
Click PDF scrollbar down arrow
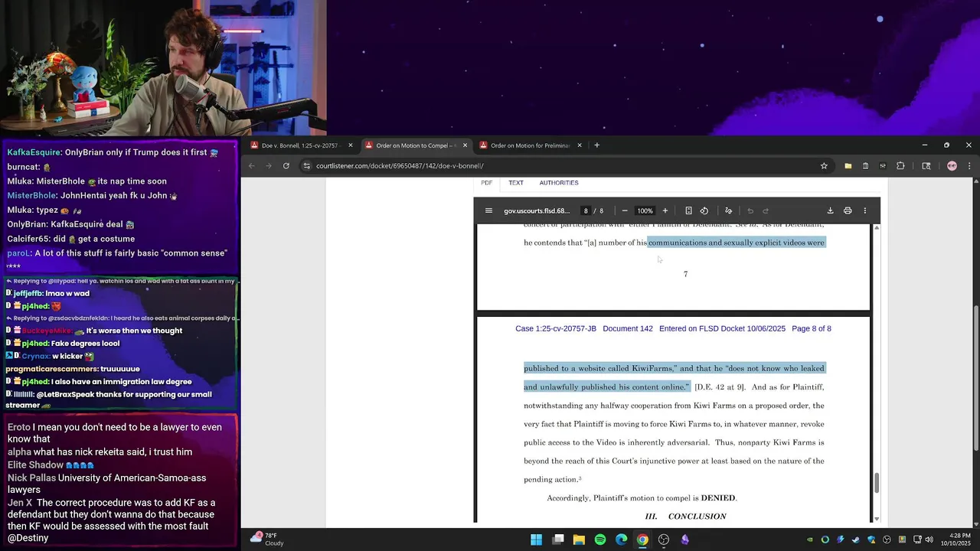pyautogui.click(x=877, y=520)
